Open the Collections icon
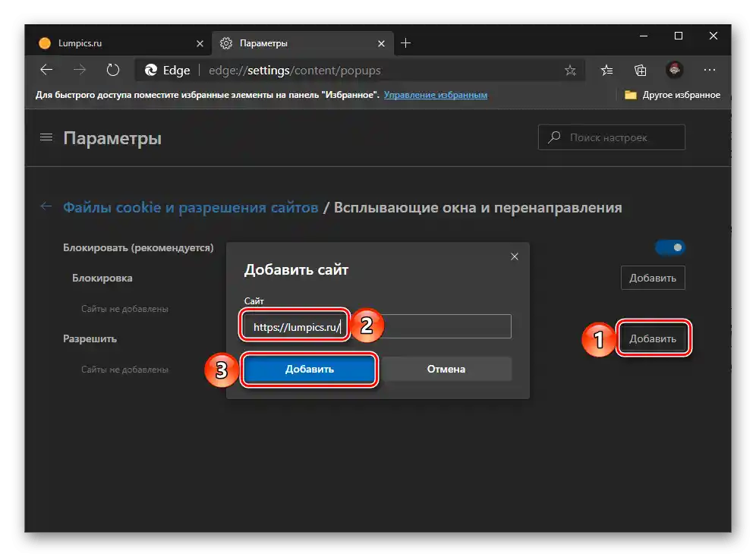 click(641, 71)
